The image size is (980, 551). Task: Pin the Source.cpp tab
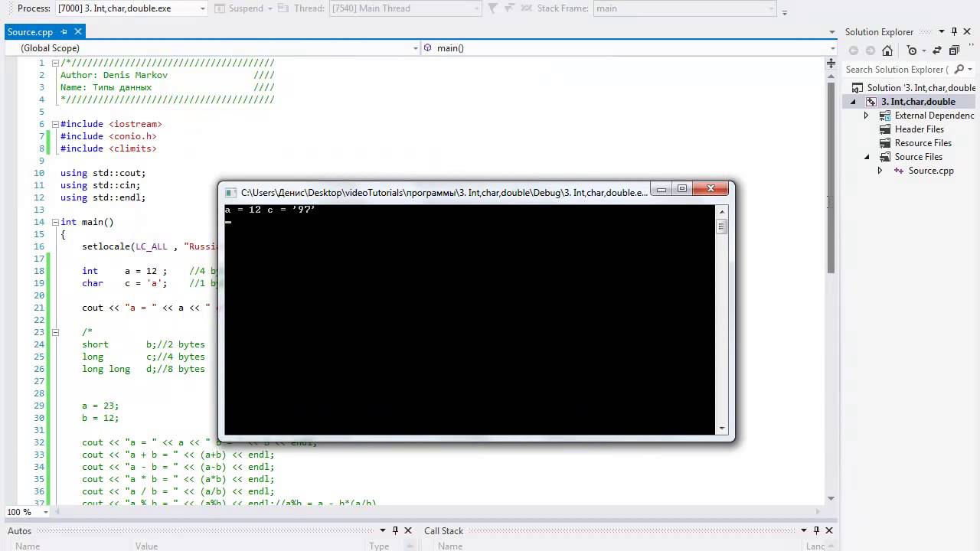point(64,31)
